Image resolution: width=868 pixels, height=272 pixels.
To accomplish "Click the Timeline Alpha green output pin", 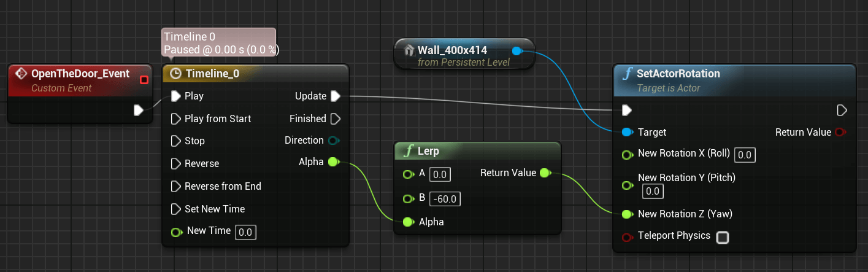I will point(334,162).
